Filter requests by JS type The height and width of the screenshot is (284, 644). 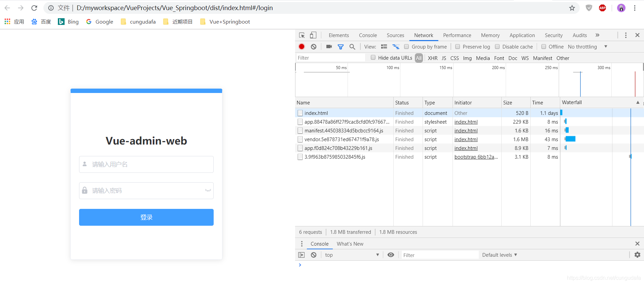pos(444,58)
